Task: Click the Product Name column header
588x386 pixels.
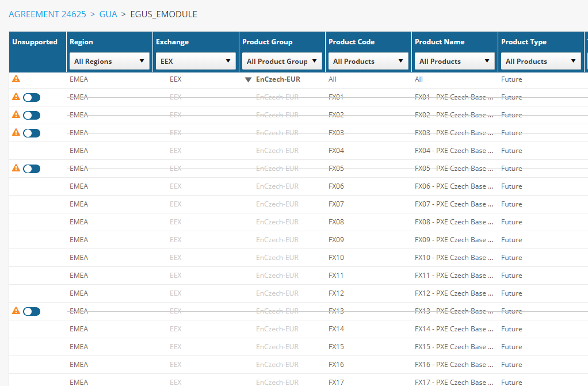Action: pos(440,42)
